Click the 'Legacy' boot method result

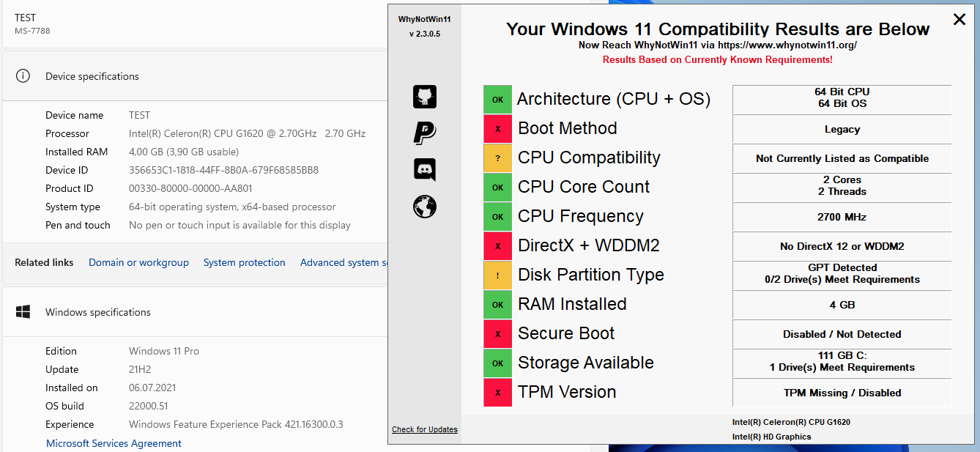842,129
